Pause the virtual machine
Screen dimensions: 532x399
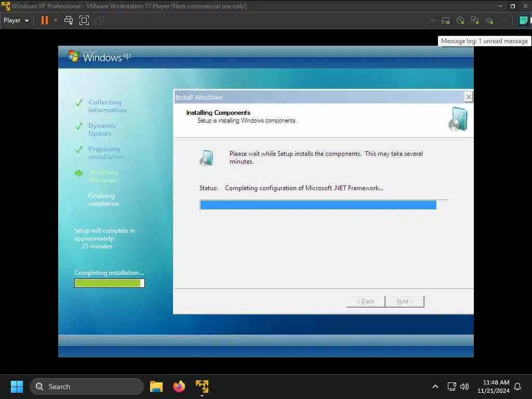(x=45, y=20)
